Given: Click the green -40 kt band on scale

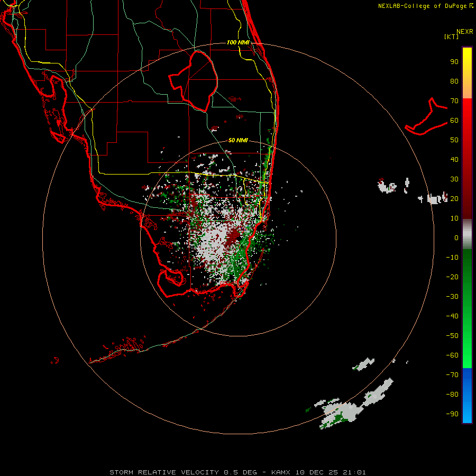Looking at the screenshot, I should point(467,316).
